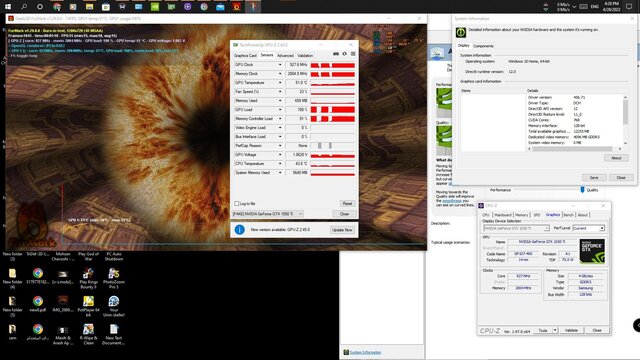640x360 pixels.
Task: Open the Tools dropdown arrow in CPU-Z
Action: coord(555,330)
